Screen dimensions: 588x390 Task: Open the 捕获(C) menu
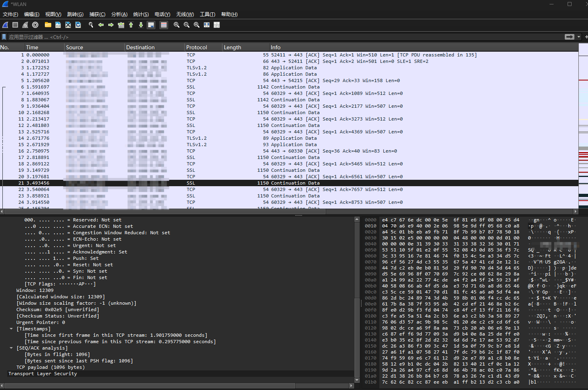coord(97,14)
